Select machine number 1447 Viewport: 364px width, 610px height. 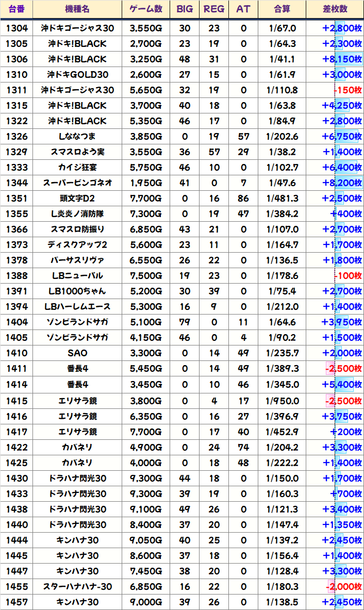coord(16,571)
